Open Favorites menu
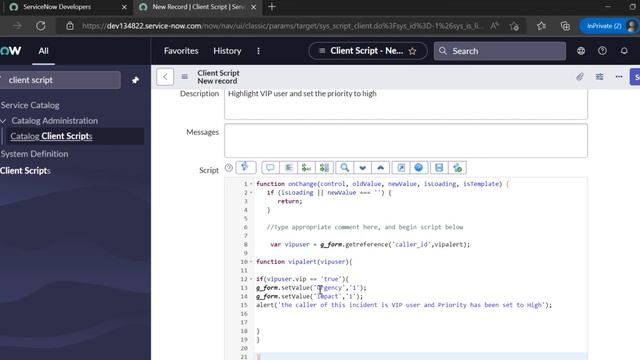This screenshot has width=640, height=360. coord(181,51)
